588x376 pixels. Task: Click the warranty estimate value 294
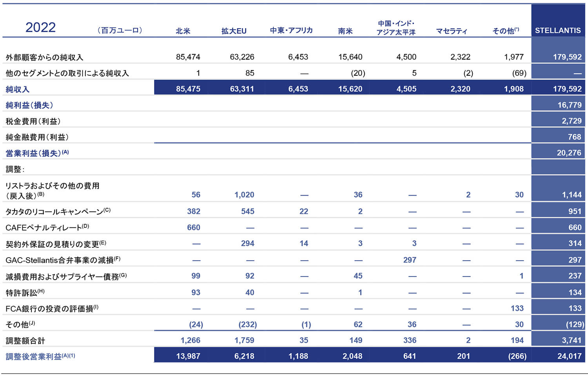coord(248,243)
